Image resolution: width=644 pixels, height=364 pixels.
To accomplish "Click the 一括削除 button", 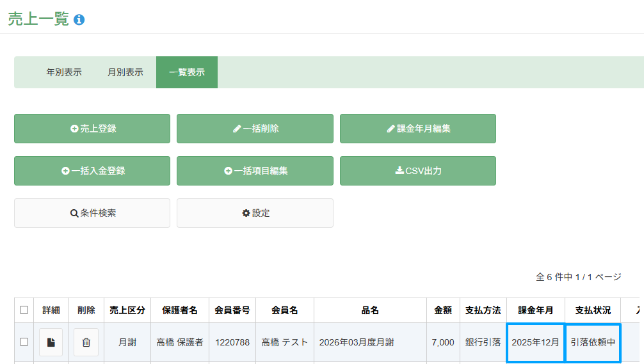I will click(255, 129).
